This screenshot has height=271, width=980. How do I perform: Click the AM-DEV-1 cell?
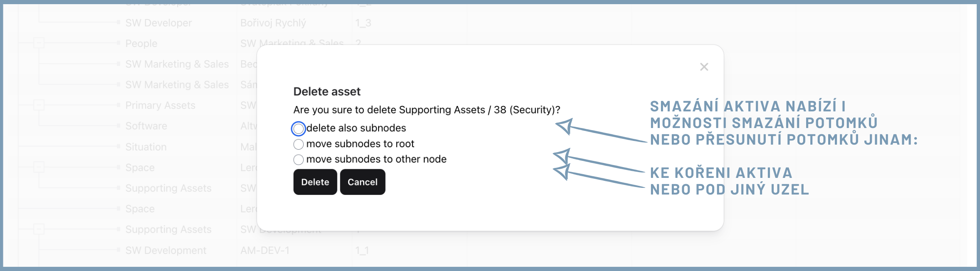click(265, 250)
